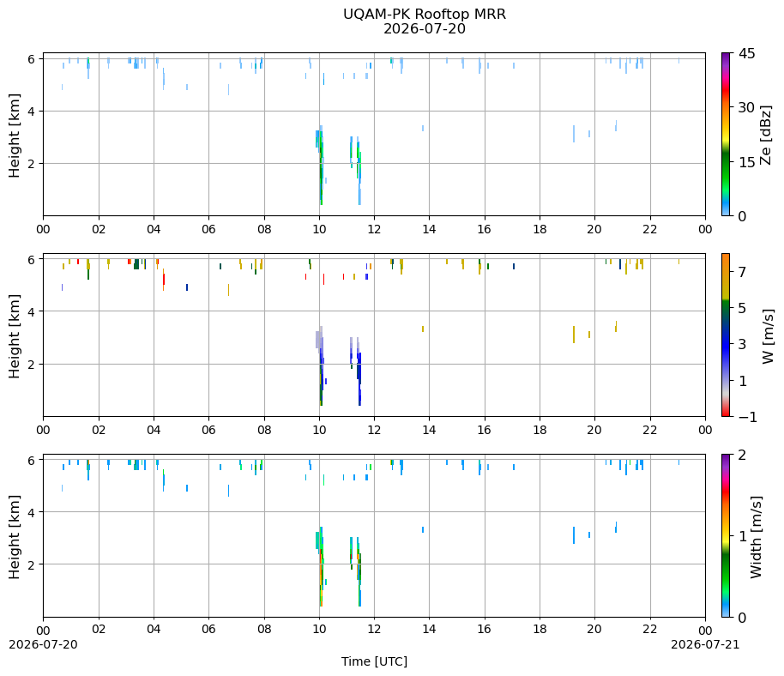Screen dimensions: 784x676
Task: Click 'Height [km]' label of the Width panel
Action: (14, 537)
